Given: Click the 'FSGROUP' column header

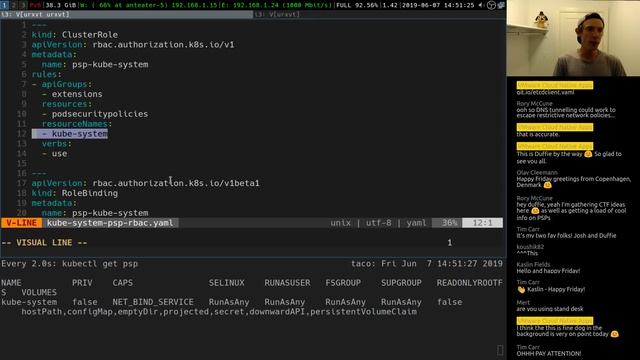Looking at the screenshot, I should [x=343, y=283].
